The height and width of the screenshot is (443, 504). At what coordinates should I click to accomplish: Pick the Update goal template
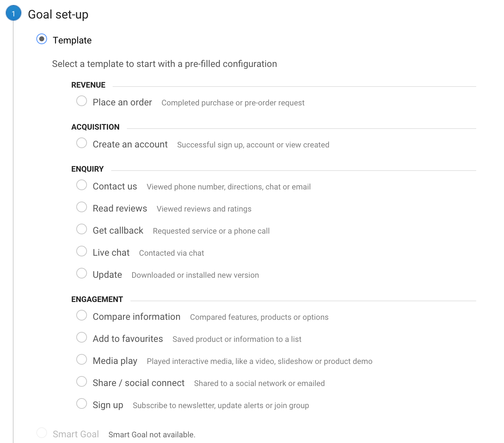pyautogui.click(x=82, y=273)
